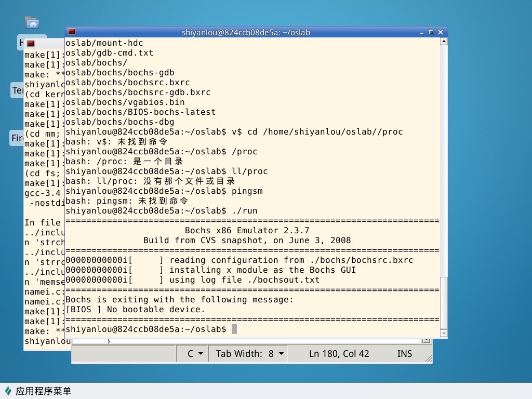Select the partially hidden Fir... desktop label
532x399 pixels.
click(x=17, y=138)
